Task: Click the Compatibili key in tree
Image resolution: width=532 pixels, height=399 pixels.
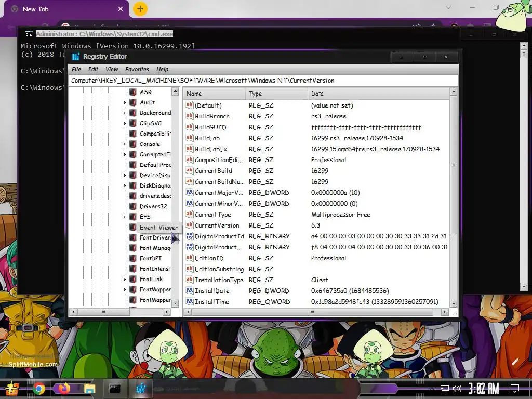Action: tap(155, 134)
